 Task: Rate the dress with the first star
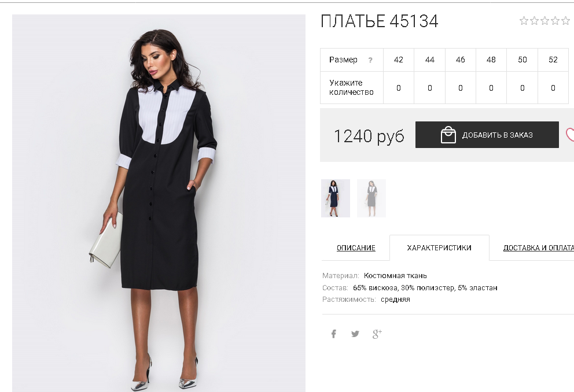click(524, 21)
